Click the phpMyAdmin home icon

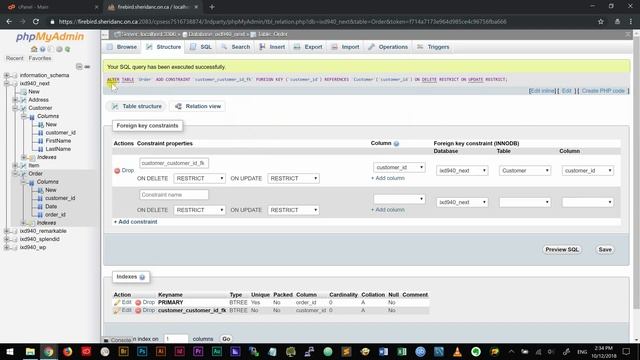click(x=34, y=49)
